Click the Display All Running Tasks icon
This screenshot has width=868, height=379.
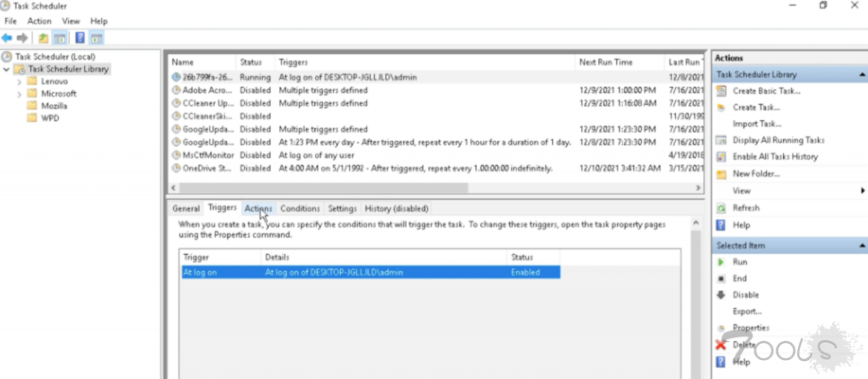click(x=722, y=140)
